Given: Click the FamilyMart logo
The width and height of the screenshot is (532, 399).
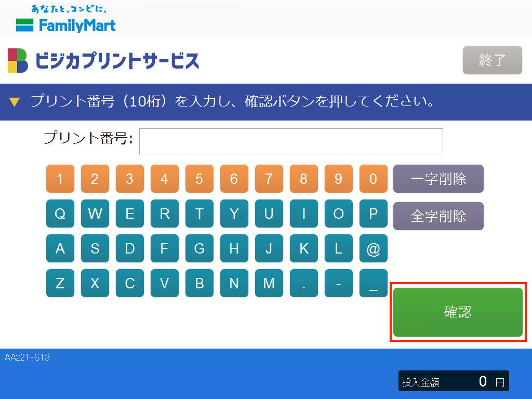Looking at the screenshot, I should (65, 19).
